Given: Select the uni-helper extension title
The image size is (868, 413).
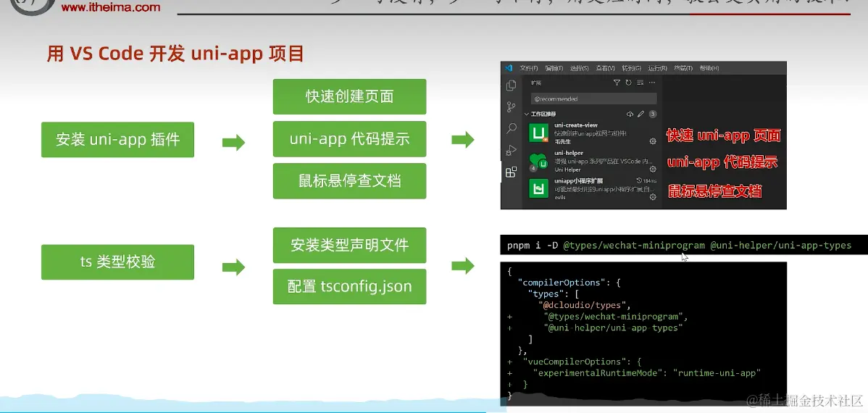Looking at the screenshot, I should [x=569, y=154].
